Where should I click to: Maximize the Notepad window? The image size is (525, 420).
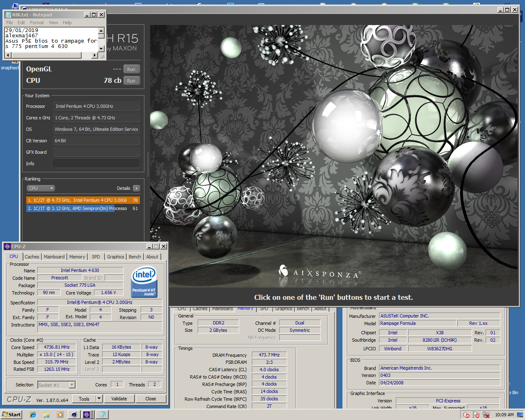[x=94, y=14]
